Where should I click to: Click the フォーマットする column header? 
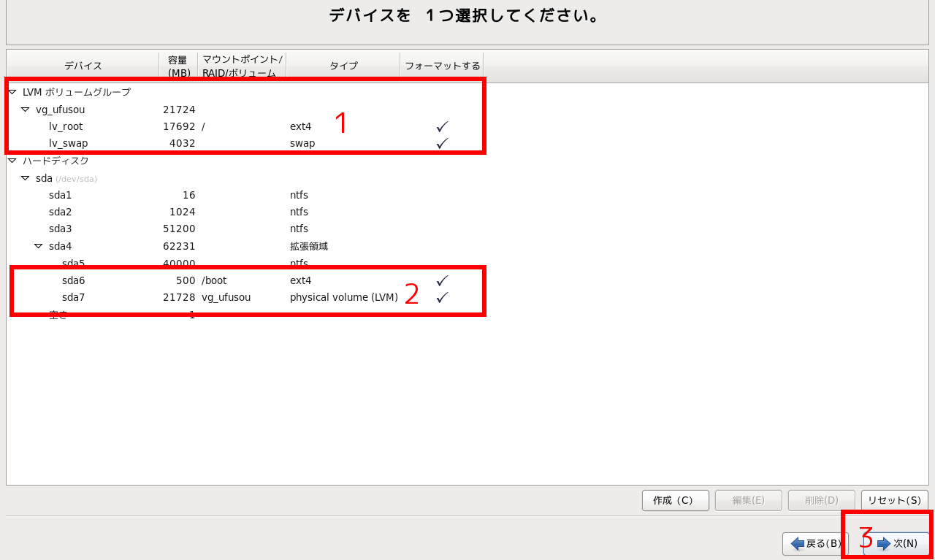pos(442,66)
